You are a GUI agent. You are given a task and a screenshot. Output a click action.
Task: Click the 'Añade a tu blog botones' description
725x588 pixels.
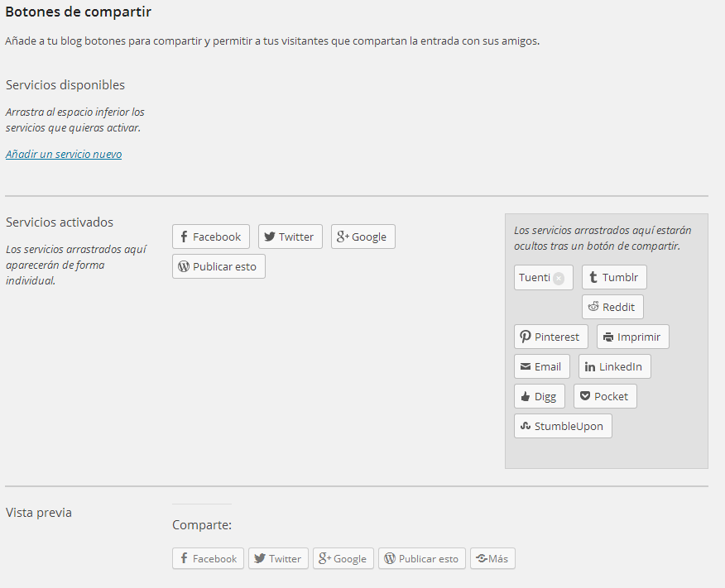pos(272,41)
